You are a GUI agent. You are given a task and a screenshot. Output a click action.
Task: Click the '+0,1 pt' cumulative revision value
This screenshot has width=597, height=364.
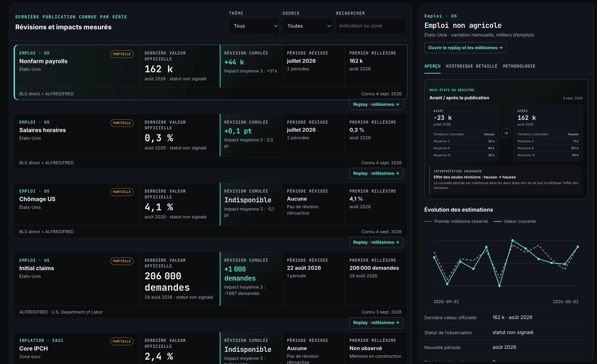click(x=238, y=131)
